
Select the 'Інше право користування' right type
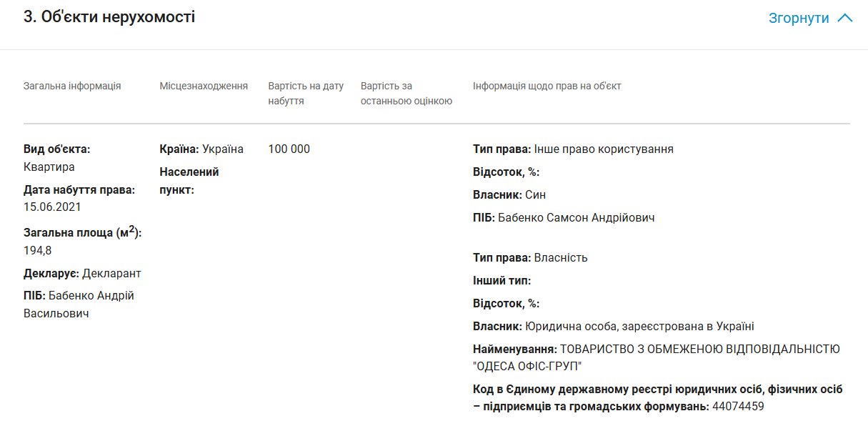(x=604, y=149)
